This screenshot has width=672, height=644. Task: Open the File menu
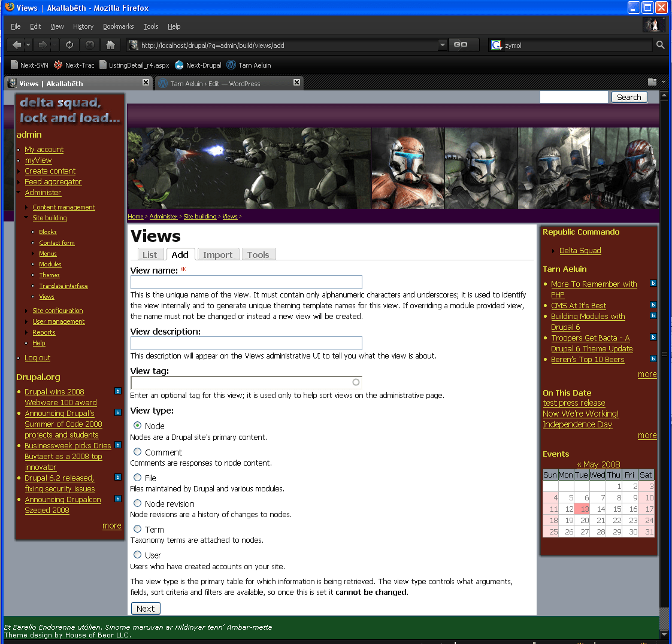(x=16, y=26)
